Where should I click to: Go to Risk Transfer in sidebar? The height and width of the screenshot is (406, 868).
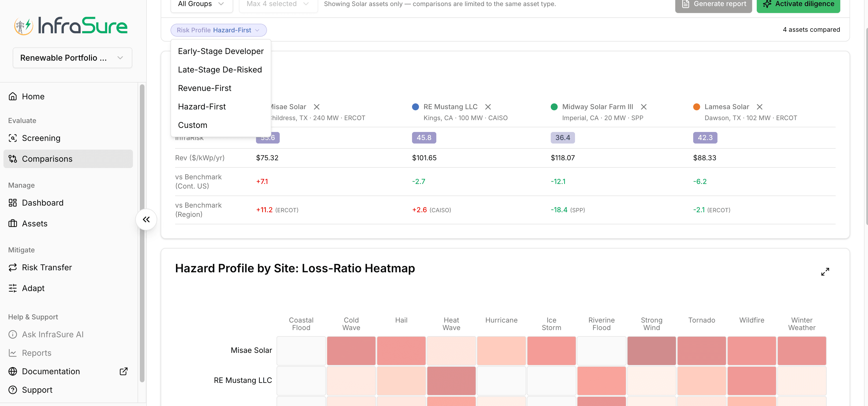pyautogui.click(x=68, y=267)
